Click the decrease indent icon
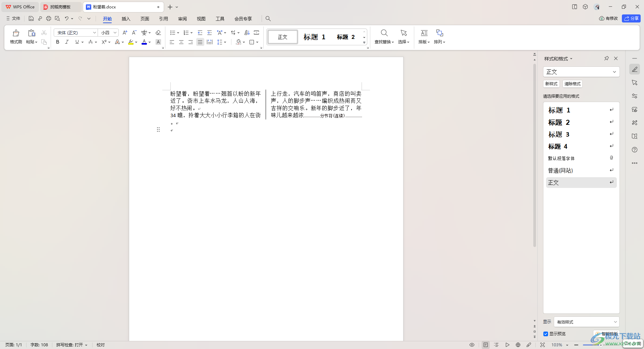This screenshot has width=644, height=349. click(200, 33)
